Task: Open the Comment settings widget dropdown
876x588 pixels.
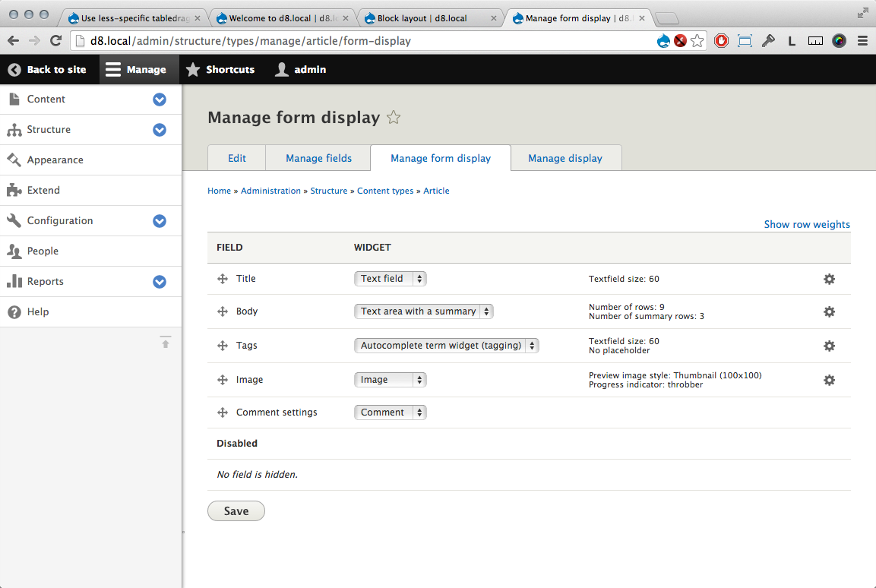Action: click(390, 412)
